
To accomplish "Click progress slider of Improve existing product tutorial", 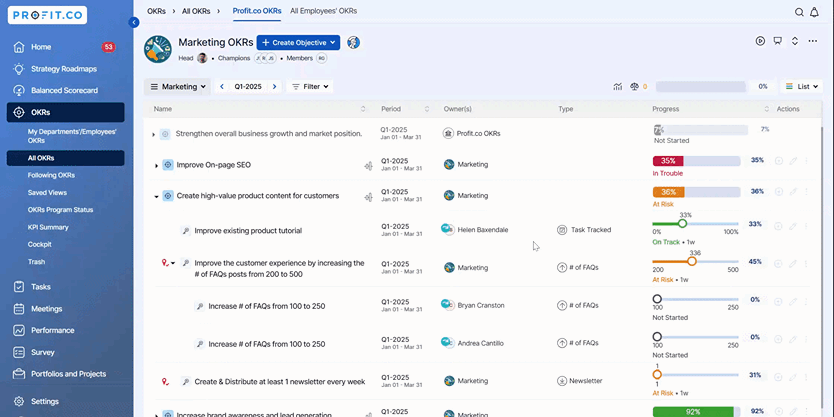I will click(x=683, y=224).
